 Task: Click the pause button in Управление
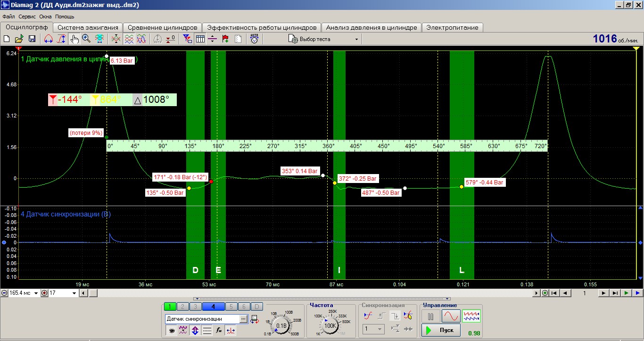tap(431, 316)
